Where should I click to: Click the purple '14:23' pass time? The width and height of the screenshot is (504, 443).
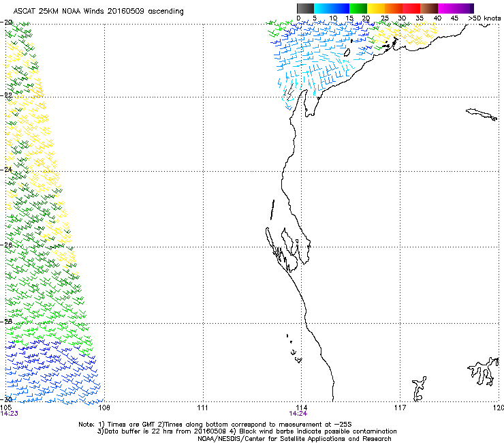(x=10, y=414)
